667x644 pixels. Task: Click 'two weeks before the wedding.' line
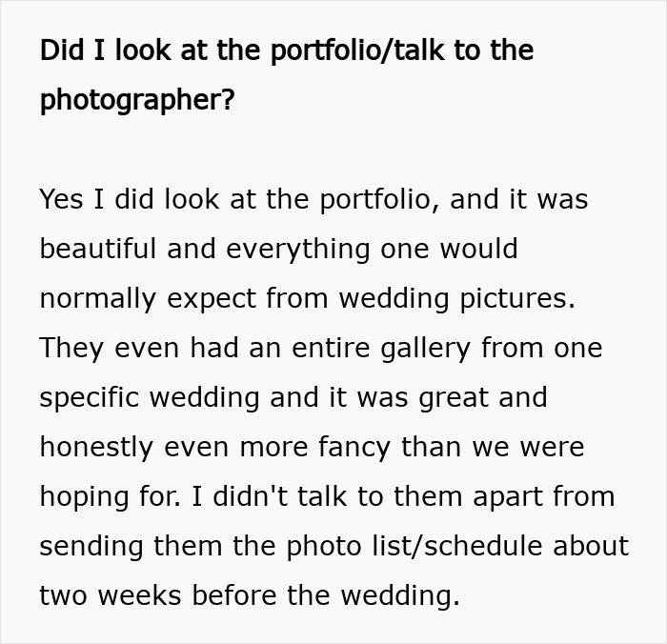(250, 594)
